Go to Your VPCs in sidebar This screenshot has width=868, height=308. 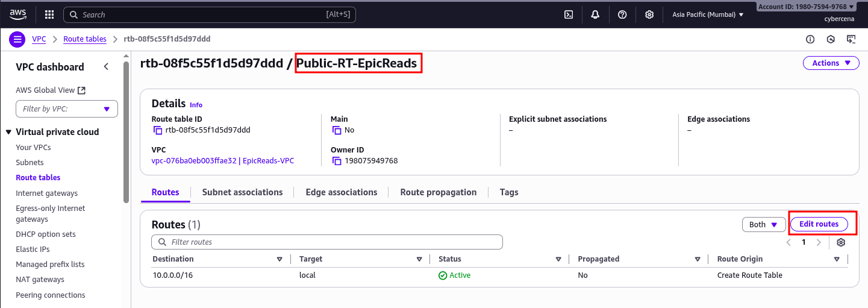pos(33,148)
